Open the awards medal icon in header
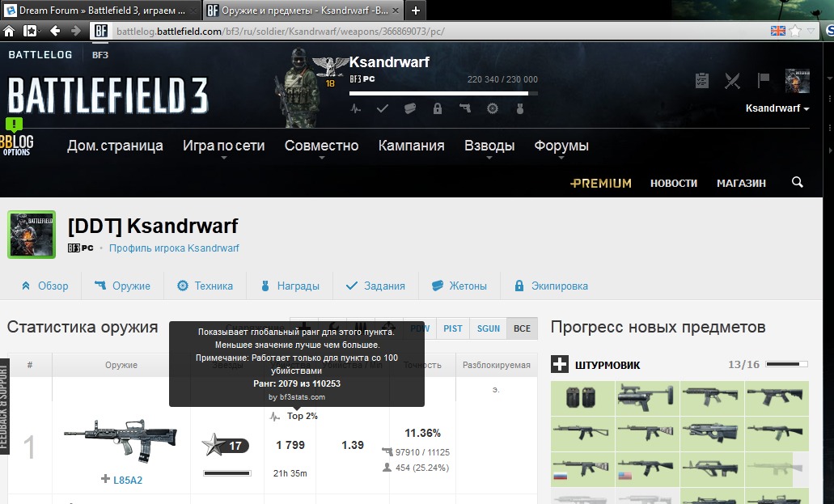Viewport: 834px width, 504px height. point(520,108)
